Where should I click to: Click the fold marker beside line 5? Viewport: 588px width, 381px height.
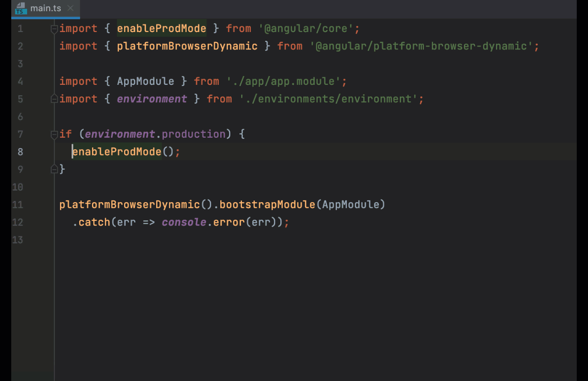[54, 98]
